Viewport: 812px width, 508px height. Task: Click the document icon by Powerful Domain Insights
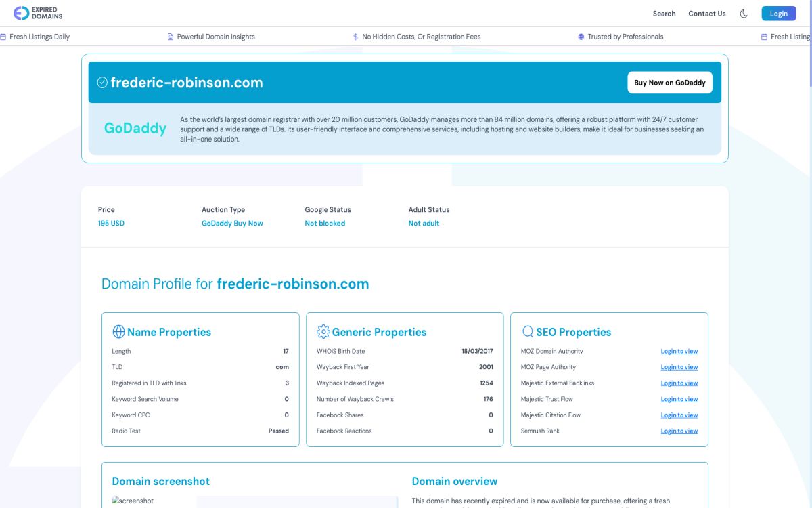pyautogui.click(x=171, y=37)
